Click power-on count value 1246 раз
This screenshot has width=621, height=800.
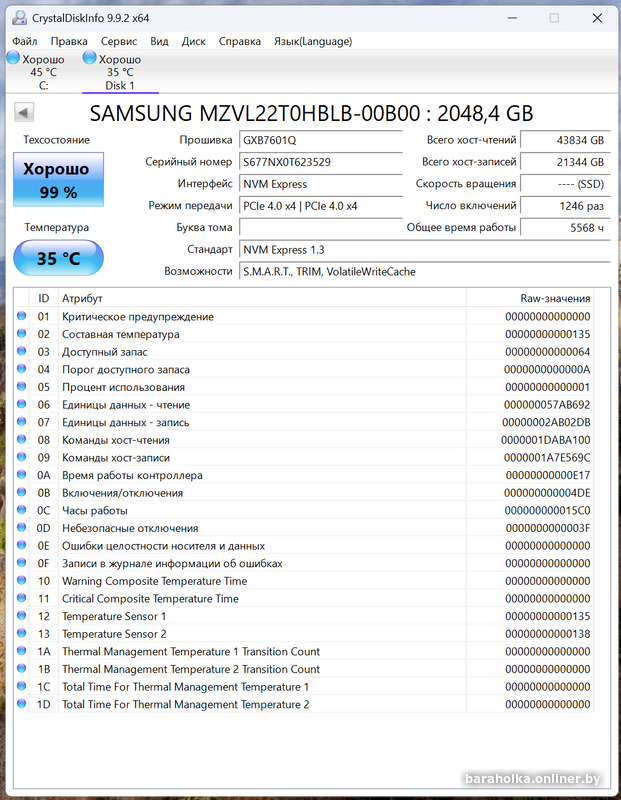coord(565,206)
